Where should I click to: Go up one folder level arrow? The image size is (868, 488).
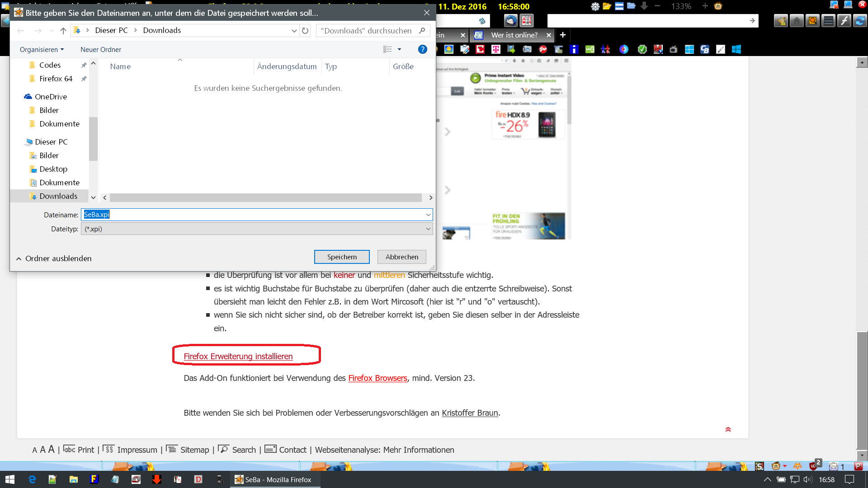(63, 31)
